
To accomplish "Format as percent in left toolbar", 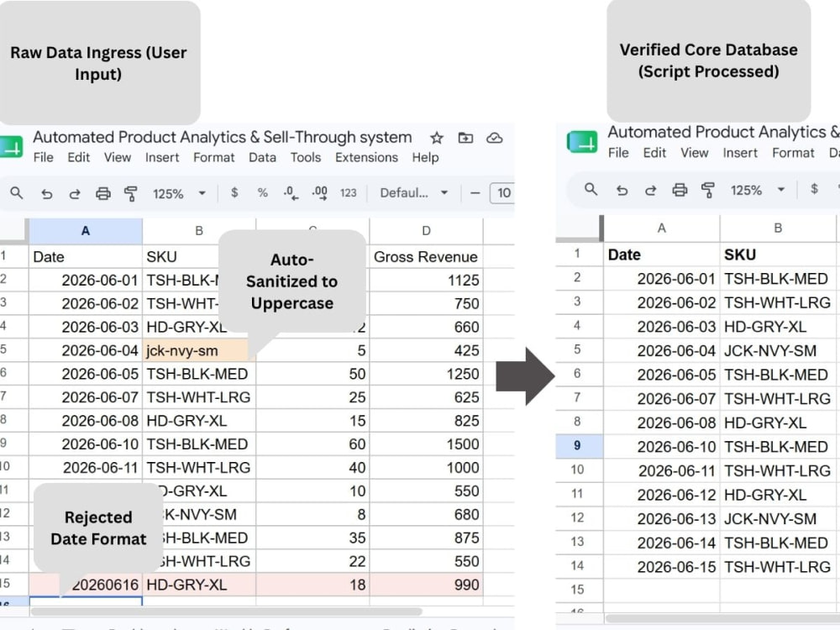I will pos(262,193).
